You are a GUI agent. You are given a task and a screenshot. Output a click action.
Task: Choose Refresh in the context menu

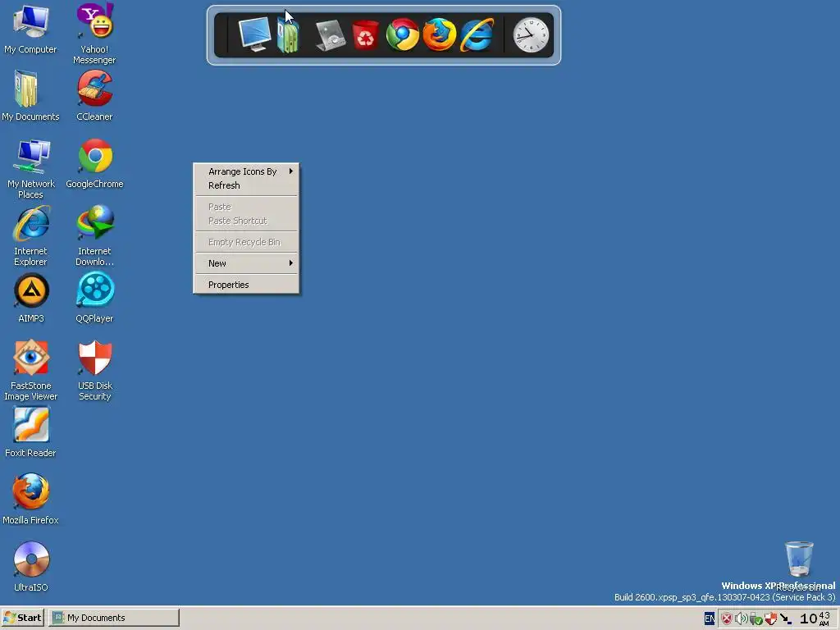(246, 185)
